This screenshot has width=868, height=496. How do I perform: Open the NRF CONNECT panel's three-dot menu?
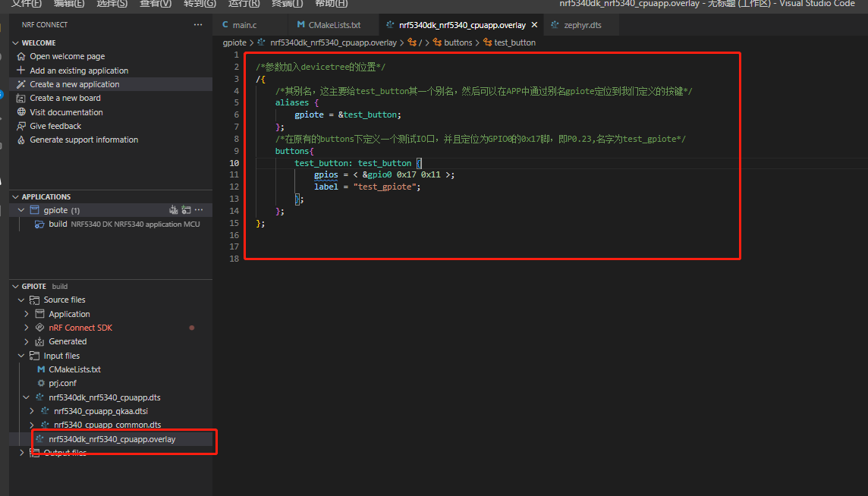(x=197, y=25)
